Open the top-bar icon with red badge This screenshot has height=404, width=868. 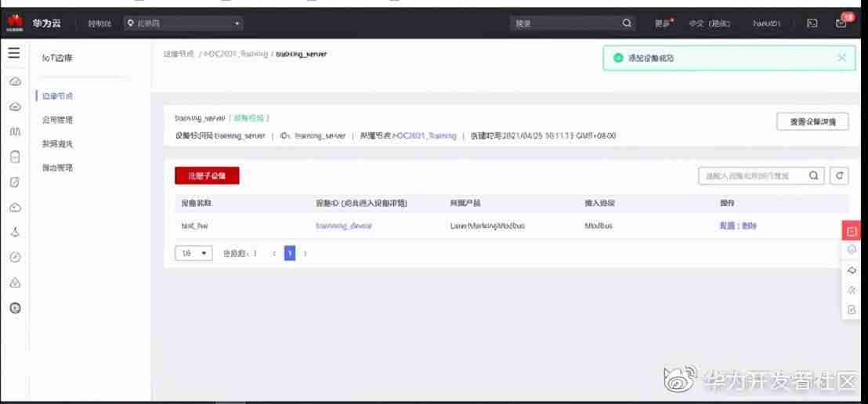(x=841, y=23)
